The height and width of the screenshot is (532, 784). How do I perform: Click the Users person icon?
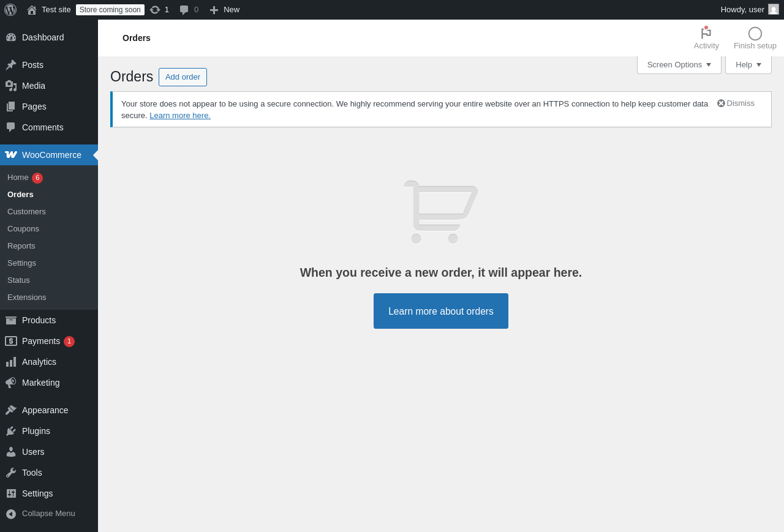(x=11, y=452)
